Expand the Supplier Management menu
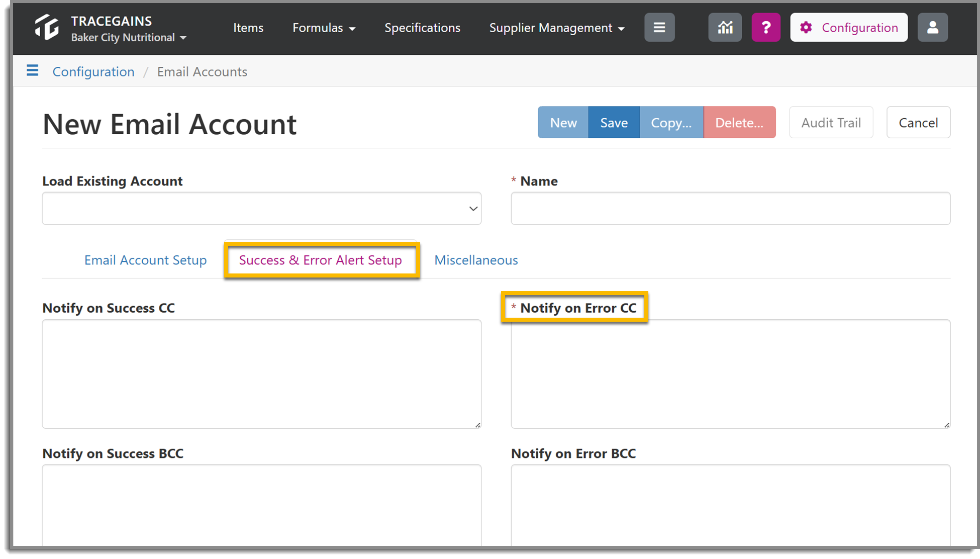The width and height of the screenshot is (980, 559). (x=557, y=28)
